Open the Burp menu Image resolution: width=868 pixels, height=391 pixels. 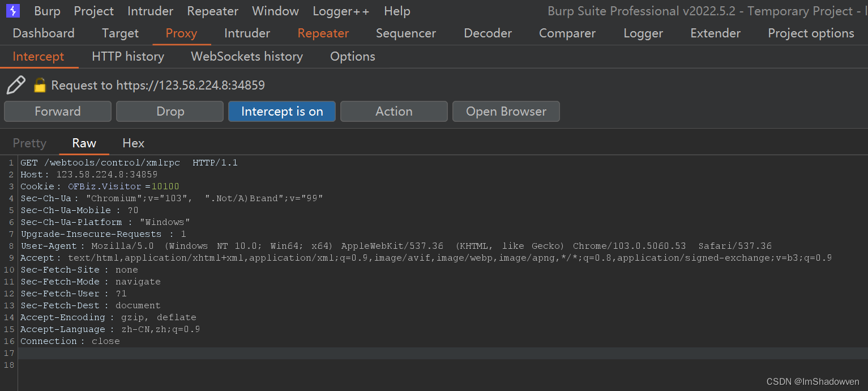pos(47,11)
